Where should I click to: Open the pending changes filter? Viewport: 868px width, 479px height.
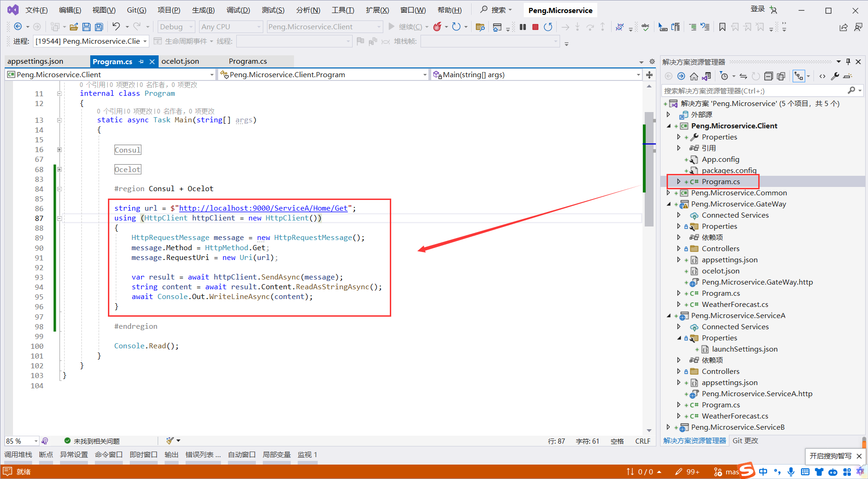click(724, 76)
